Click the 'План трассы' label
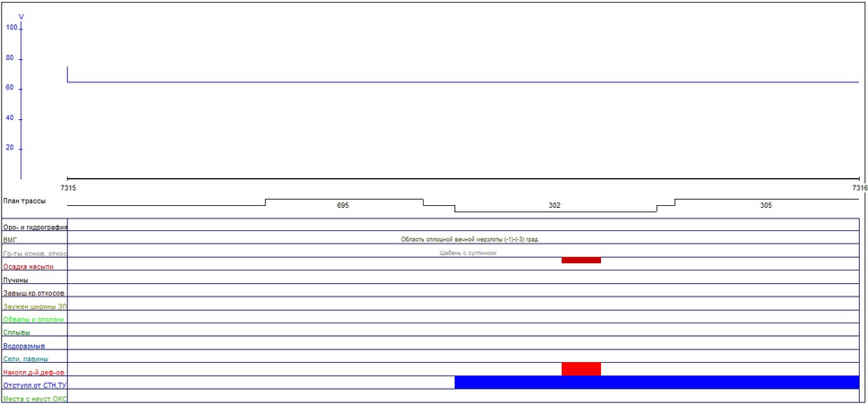868x404 pixels. point(24,201)
